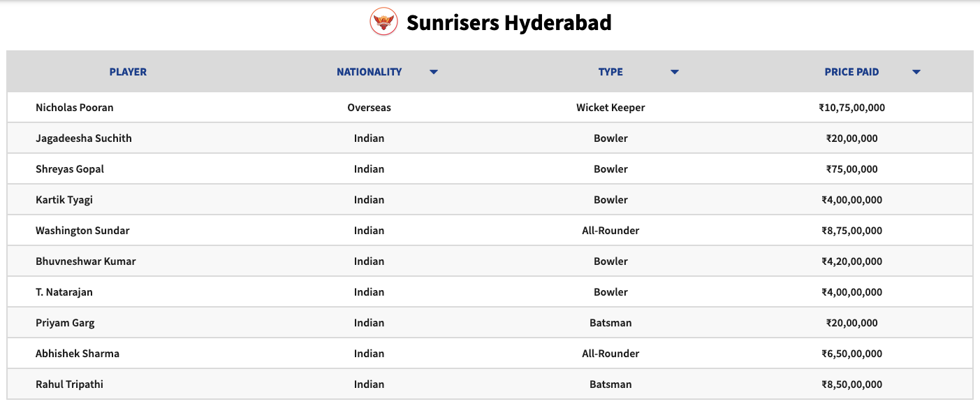Click the TYPE column header label
This screenshot has height=411, width=980.
610,72
